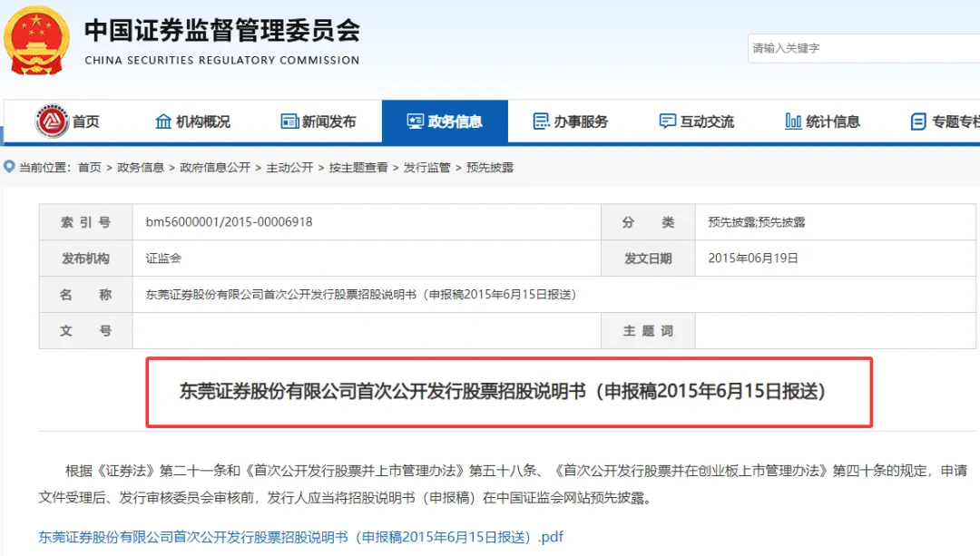This screenshot has height=556, width=980.
Task: Go to 首页 in the breadcrumb
Action: (89, 168)
